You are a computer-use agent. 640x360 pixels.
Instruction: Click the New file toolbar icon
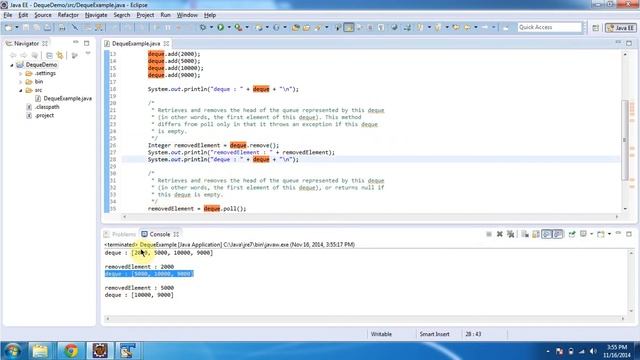click(8, 27)
